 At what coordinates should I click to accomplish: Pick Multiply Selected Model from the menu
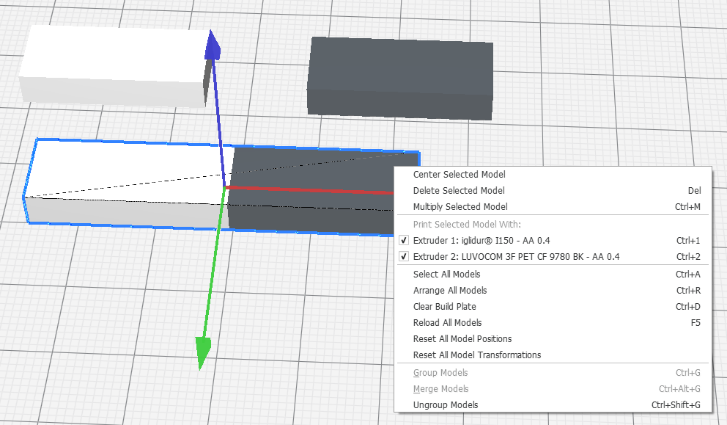click(460, 207)
